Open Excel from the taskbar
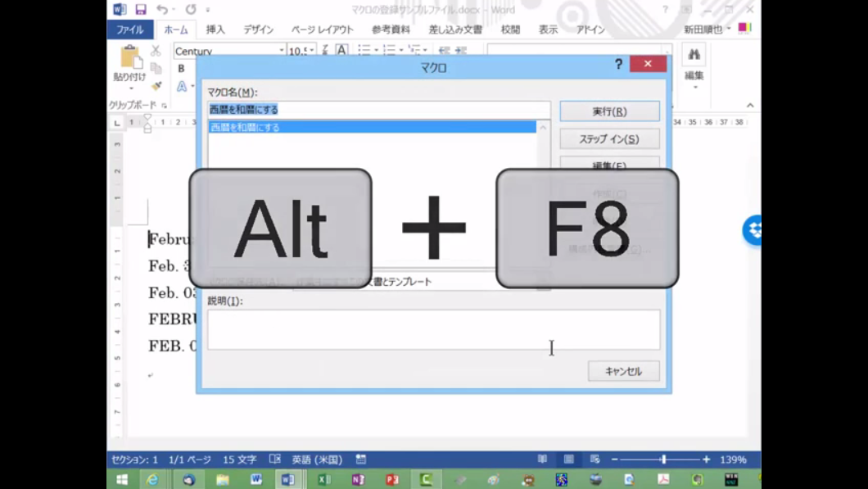The width and height of the screenshot is (868, 489). (x=324, y=479)
